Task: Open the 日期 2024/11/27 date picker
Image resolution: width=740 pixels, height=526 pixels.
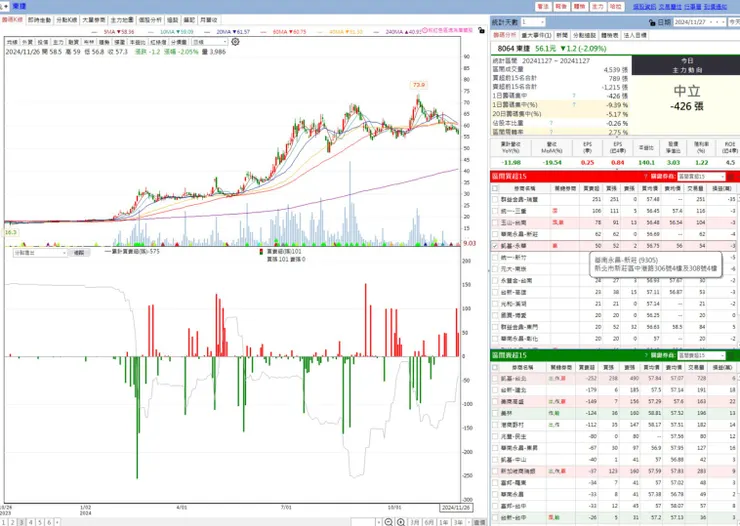Action: point(699,22)
